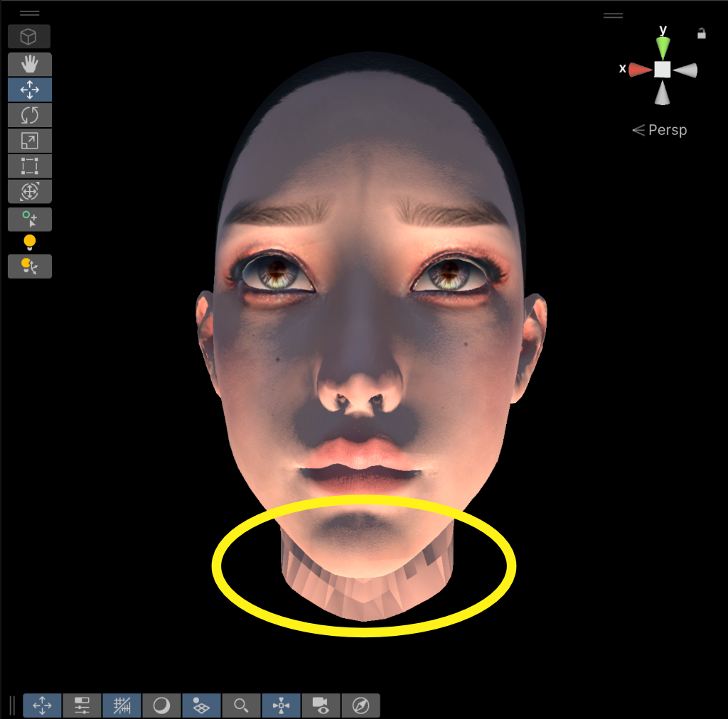Toggle the overlay button with dot over grid

coord(202,706)
